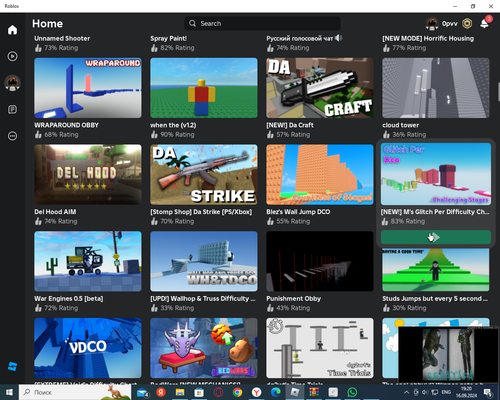This screenshot has height=400, width=500.
Task: Click the system tray volume icon
Action: click(425, 392)
